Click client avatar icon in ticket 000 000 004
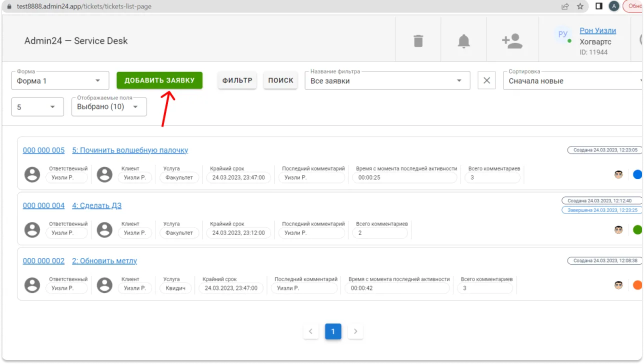 pyautogui.click(x=104, y=230)
